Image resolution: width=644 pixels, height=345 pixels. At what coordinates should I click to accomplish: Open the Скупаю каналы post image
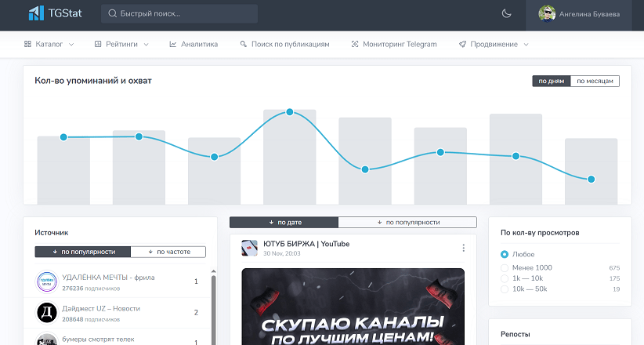353,307
